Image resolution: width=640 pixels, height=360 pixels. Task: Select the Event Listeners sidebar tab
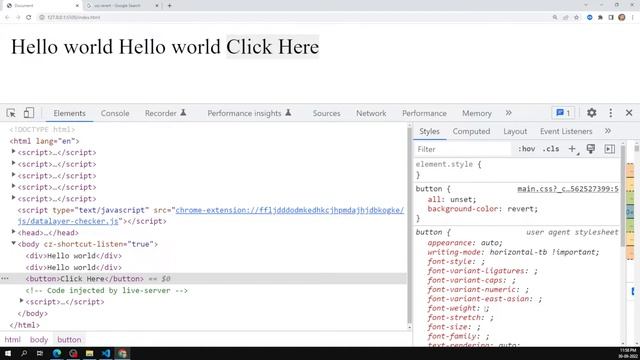[566, 131]
